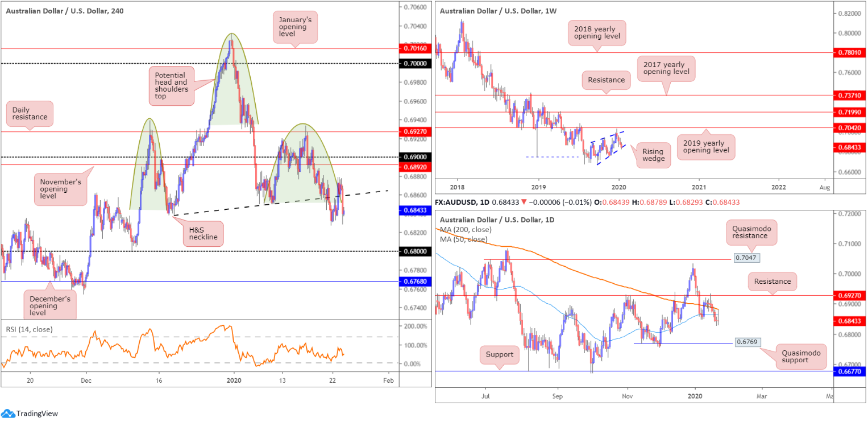Click the "Resistance" callout on the daily chart
The height and width of the screenshot is (422, 868).
point(773,281)
